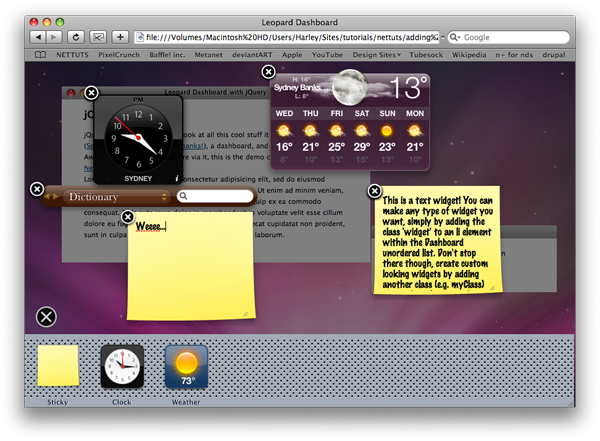Click the Dictionary widget search field
600x441 pixels.
[x=215, y=196]
